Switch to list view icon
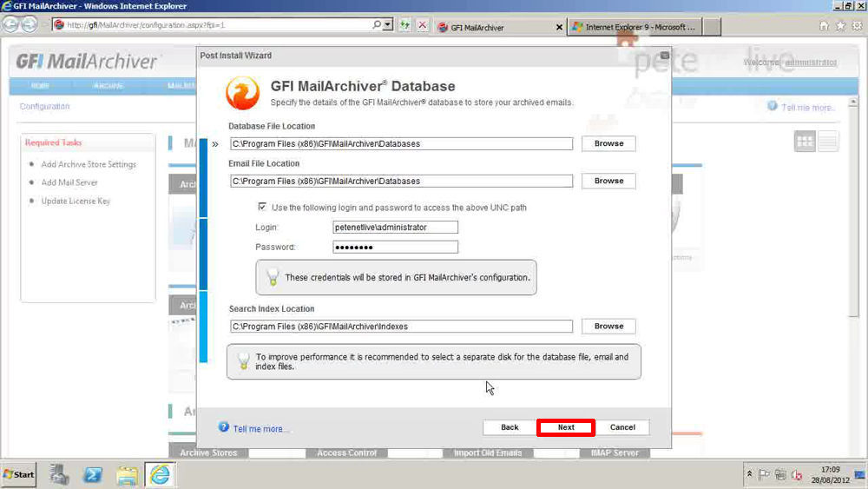Image resolution: width=868 pixels, height=489 pixels. pos(828,142)
